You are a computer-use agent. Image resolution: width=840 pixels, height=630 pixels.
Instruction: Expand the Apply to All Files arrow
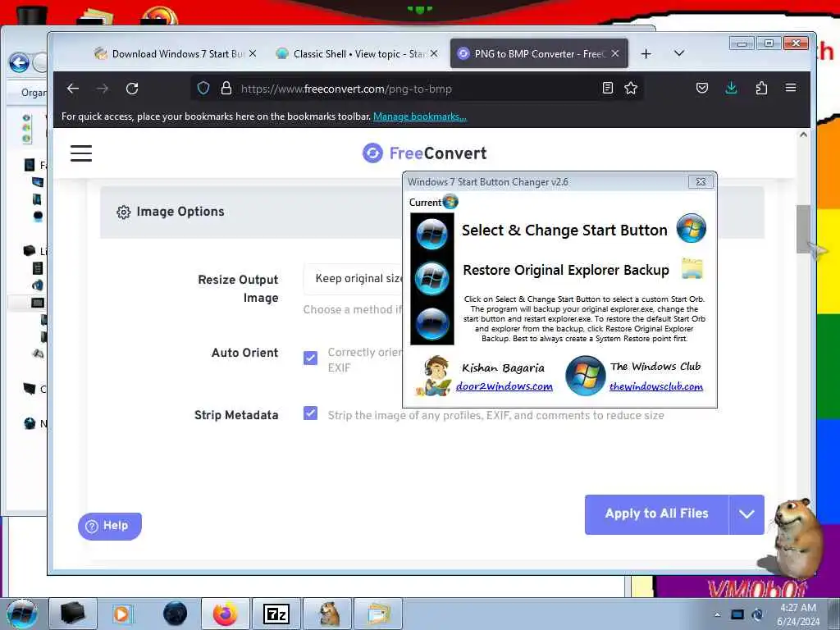coord(746,514)
